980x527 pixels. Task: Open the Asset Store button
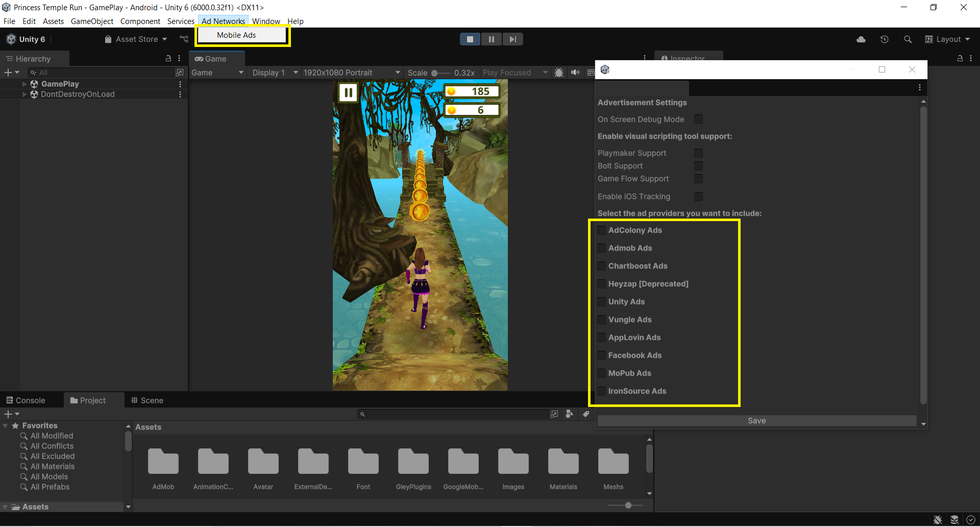point(136,39)
